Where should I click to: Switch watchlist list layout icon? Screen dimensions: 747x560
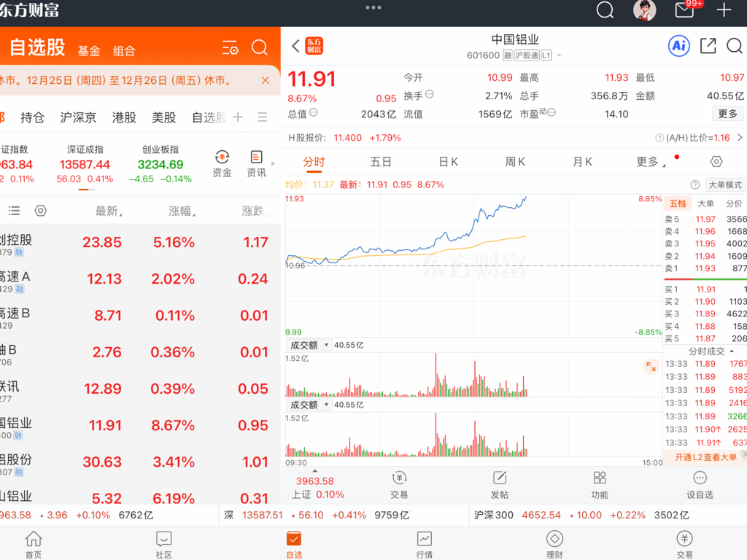15,211
